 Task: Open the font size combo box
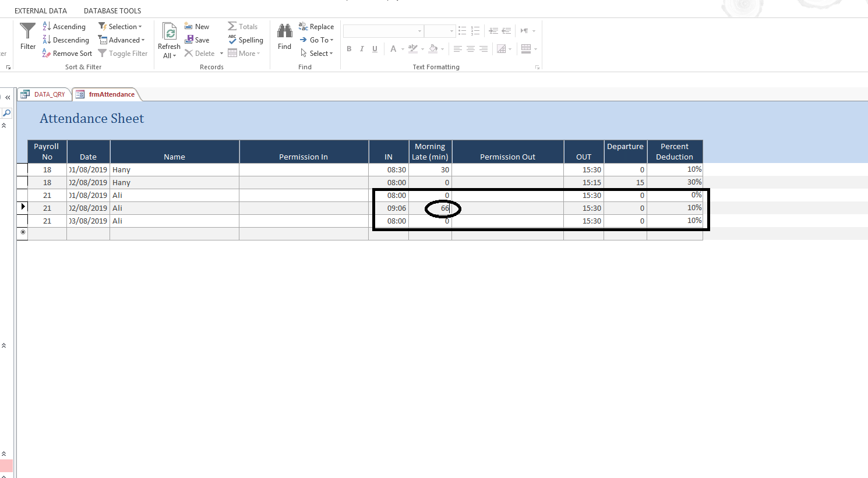[x=440, y=31]
